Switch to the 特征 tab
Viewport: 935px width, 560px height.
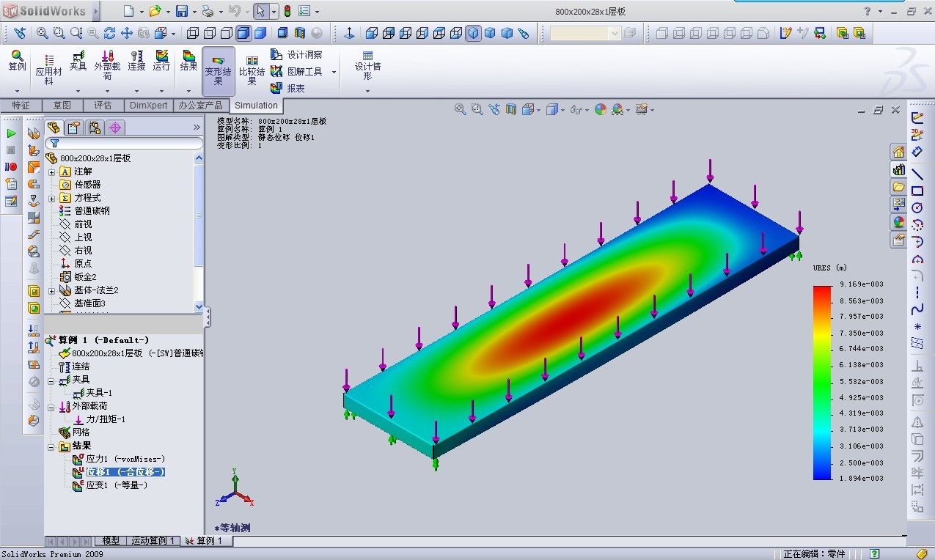(21, 106)
